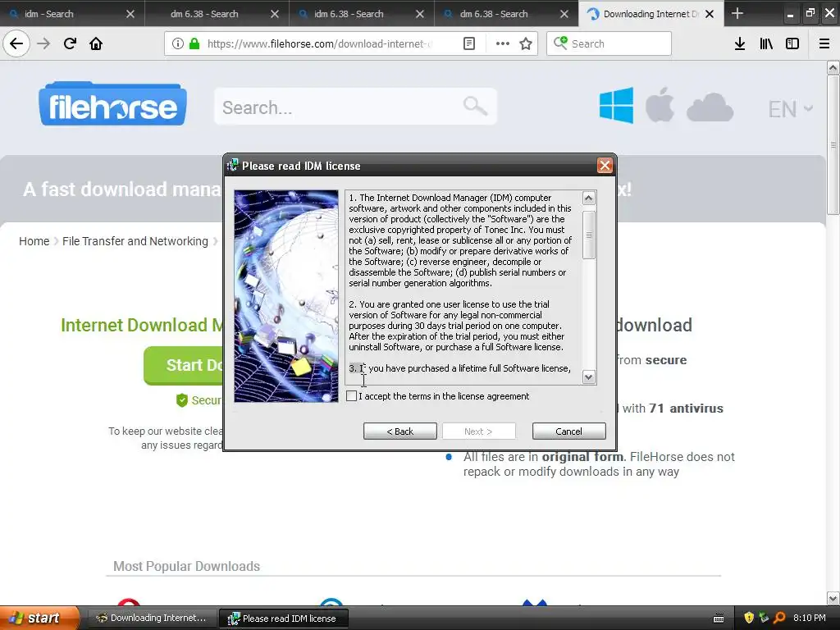Click the FileHorse logo
This screenshot has height=630, width=840.
[112, 104]
